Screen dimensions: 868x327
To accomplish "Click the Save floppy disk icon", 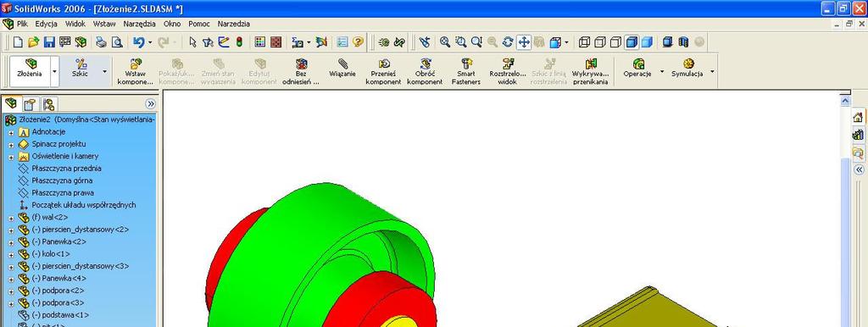I will click(49, 42).
